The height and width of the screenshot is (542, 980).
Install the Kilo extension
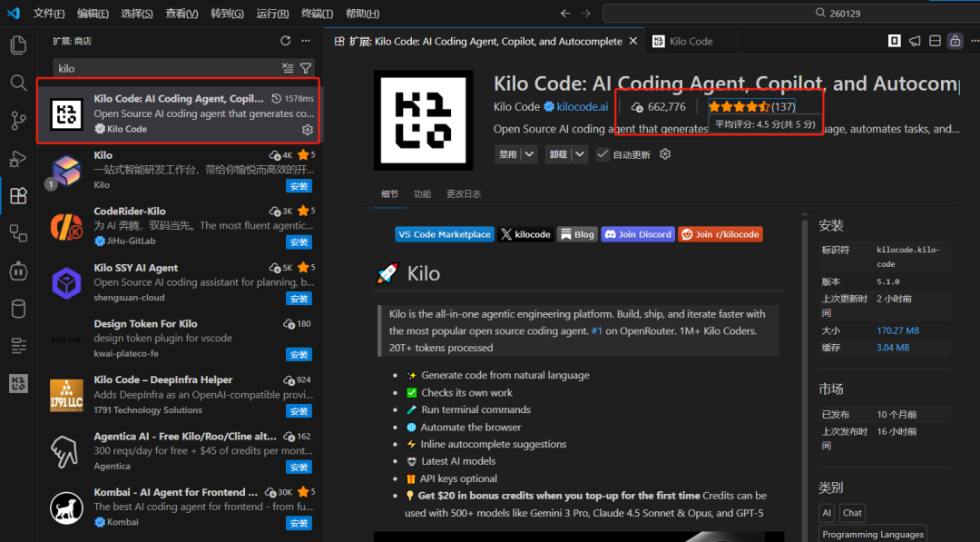299,186
